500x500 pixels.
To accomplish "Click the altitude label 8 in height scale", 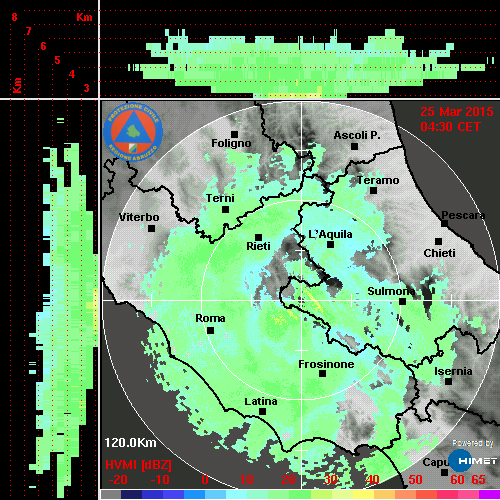I will click(14, 17).
